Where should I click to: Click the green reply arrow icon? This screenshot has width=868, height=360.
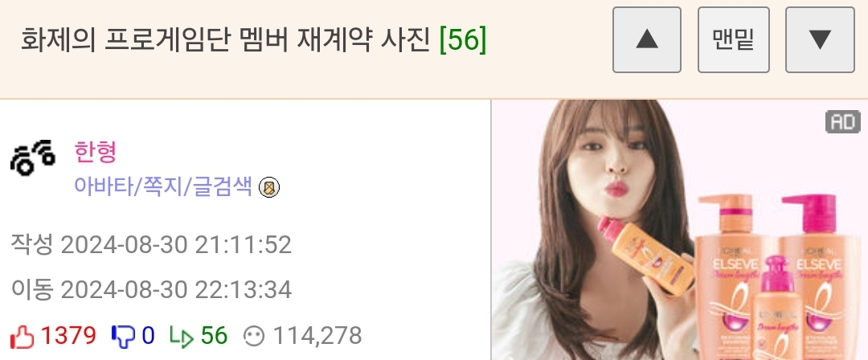pyautogui.click(x=182, y=336)
